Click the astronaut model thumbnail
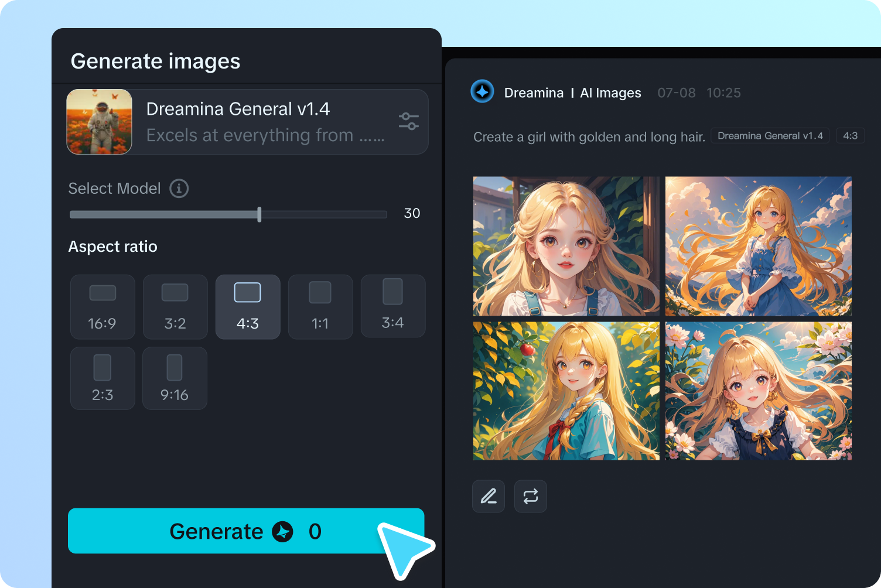The image size is (881, 588). coord(100,122)
